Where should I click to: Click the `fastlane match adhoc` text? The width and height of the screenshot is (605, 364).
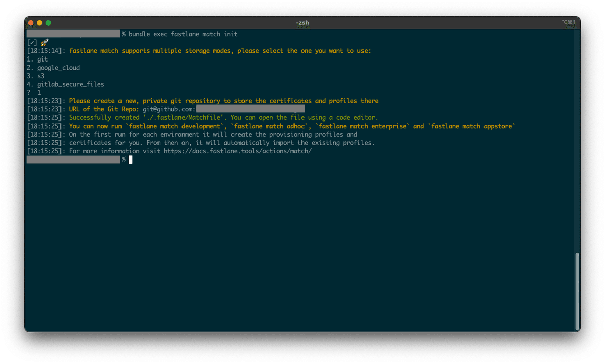click(x=269, y=126)
